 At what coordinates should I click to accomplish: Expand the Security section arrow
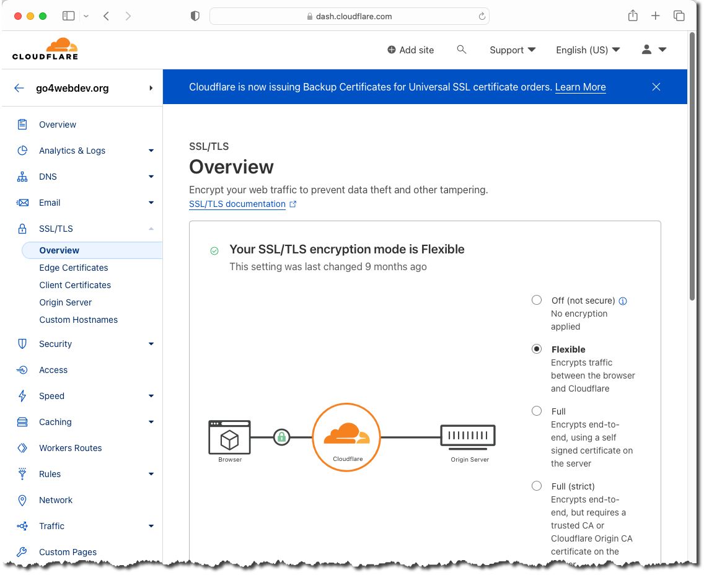(x=151, y=344)
